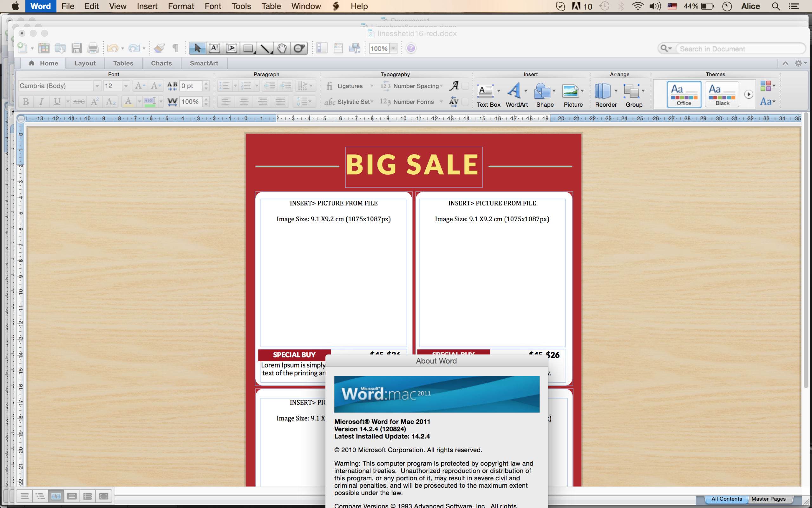Open the Tools menu in menu bar
Screen dimensions: 812x508
241,6
